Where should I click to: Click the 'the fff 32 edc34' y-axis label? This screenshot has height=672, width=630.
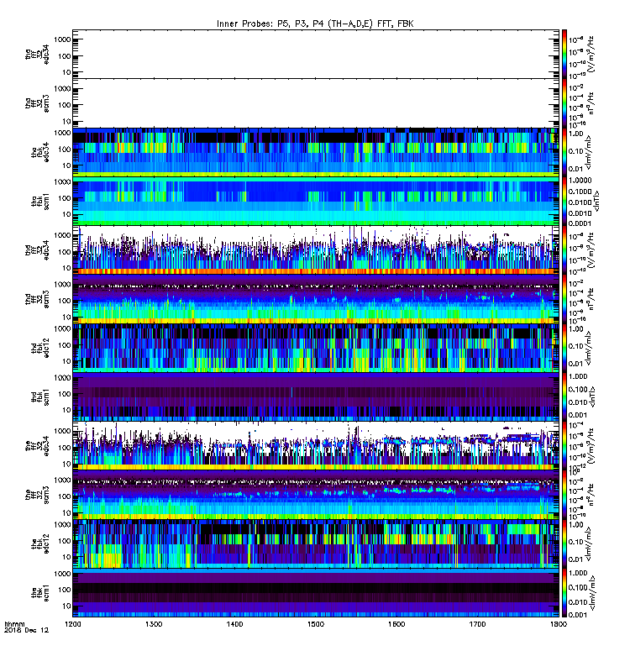click(x=37, y=446)
